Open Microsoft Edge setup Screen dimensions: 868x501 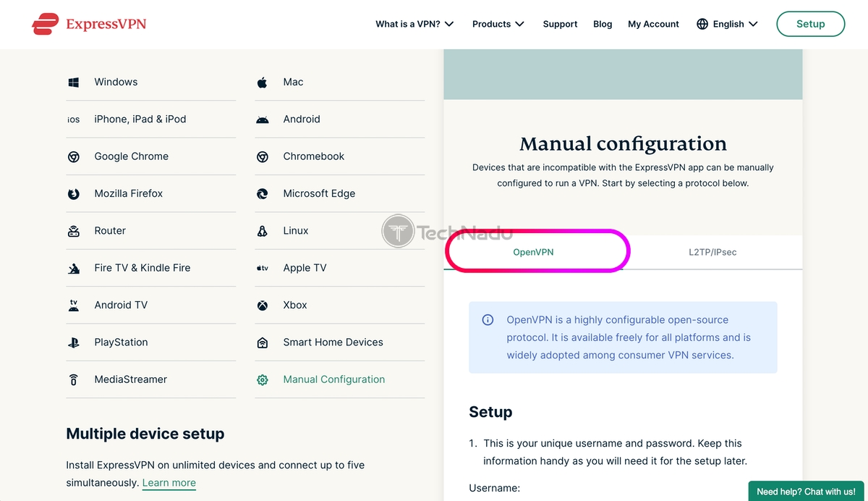click(x=339, y=193)
